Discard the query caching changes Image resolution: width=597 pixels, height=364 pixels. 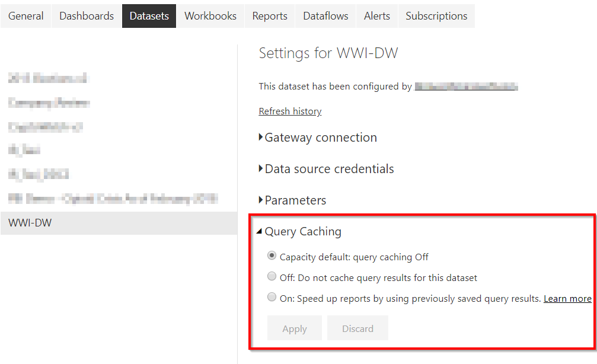coord(357,328)
